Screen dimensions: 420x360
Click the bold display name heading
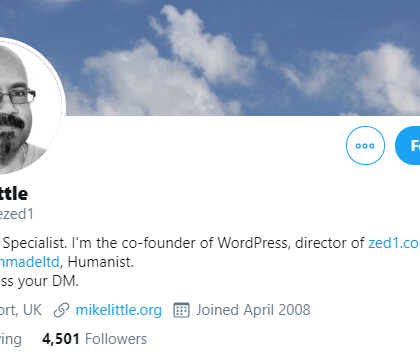click(14, 194)
